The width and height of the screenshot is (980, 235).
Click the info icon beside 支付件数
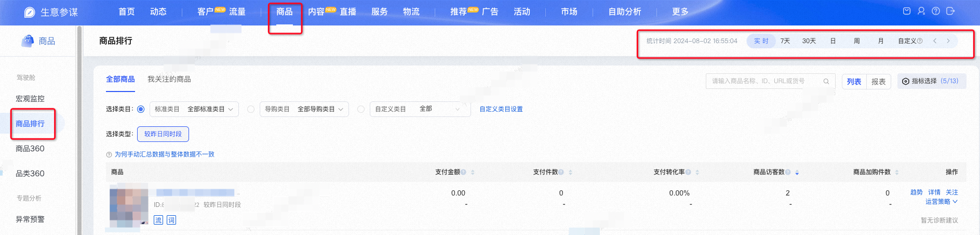coord(561,172)
